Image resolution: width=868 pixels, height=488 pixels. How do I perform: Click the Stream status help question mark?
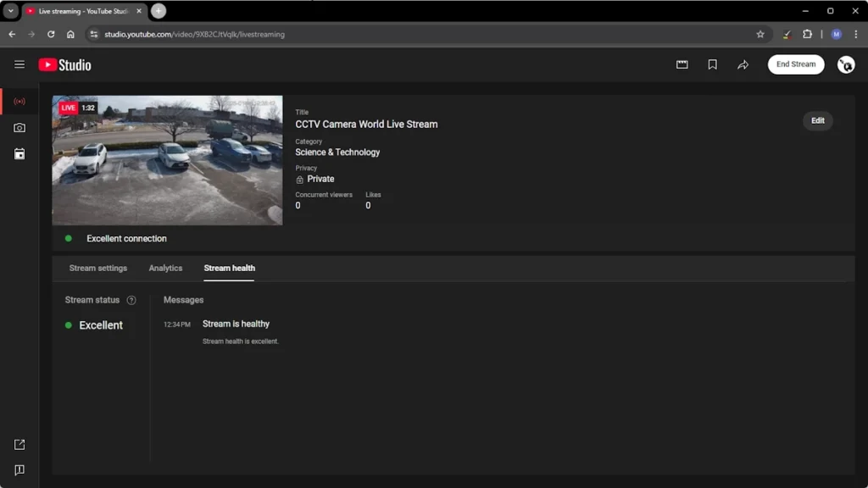pyautogui.click(x=131, y=300)
